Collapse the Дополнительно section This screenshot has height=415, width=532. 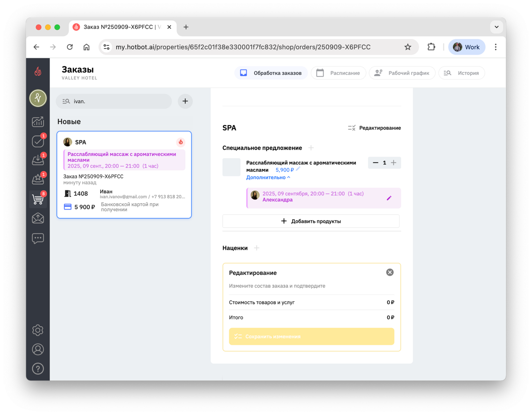click(268, 177)
